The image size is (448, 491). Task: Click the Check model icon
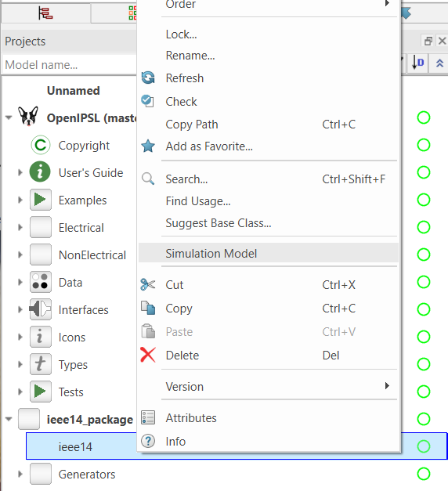[x=147, y=101]
